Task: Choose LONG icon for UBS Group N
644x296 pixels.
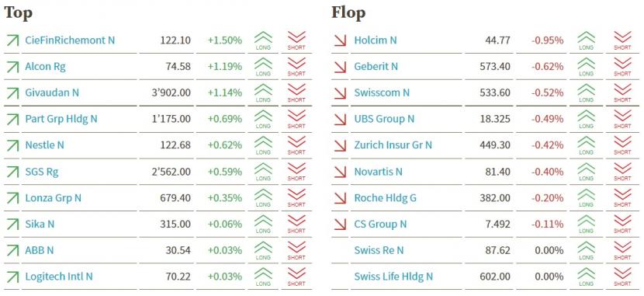Action: [587, 119]
